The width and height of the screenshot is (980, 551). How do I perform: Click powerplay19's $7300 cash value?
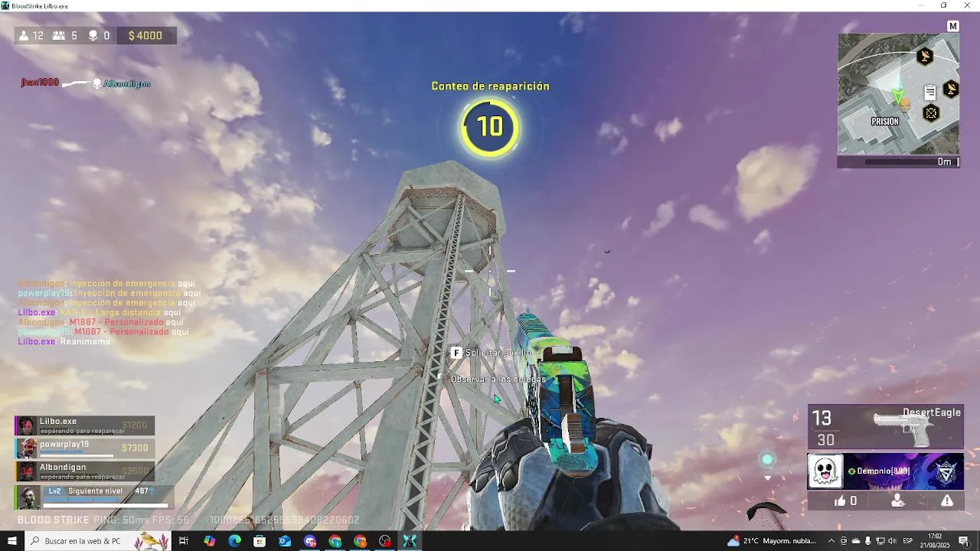(x=135, y=448)
